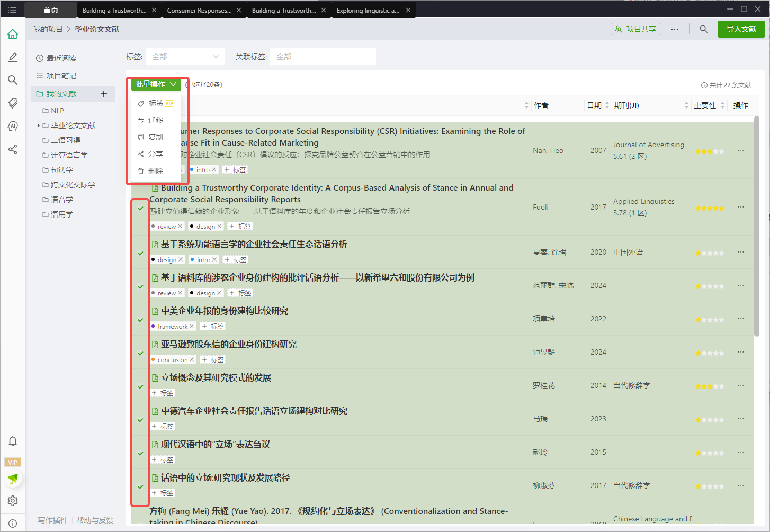Screen dimensions: 770x532
Task: Choose 分享 in batch menu
Action: point(156,154)
